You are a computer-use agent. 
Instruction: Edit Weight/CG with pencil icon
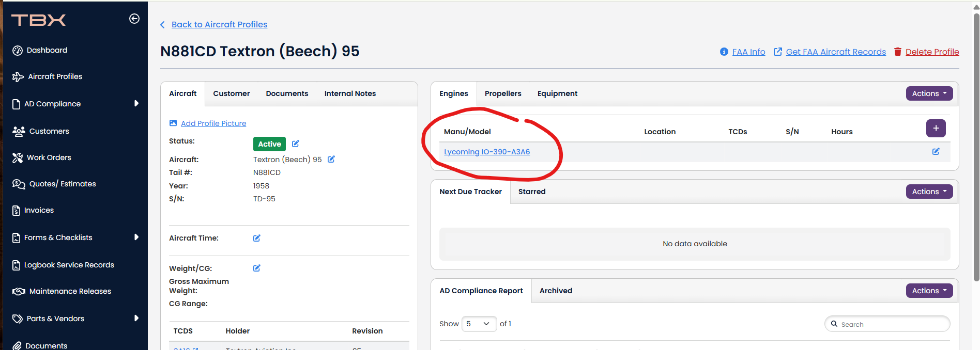[257, 268]
